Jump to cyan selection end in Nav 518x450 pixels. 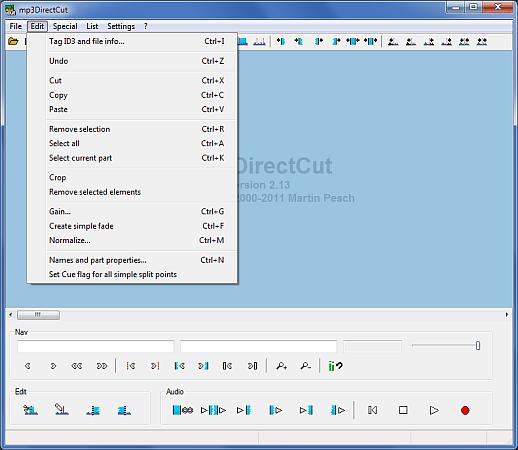[203, 366]
